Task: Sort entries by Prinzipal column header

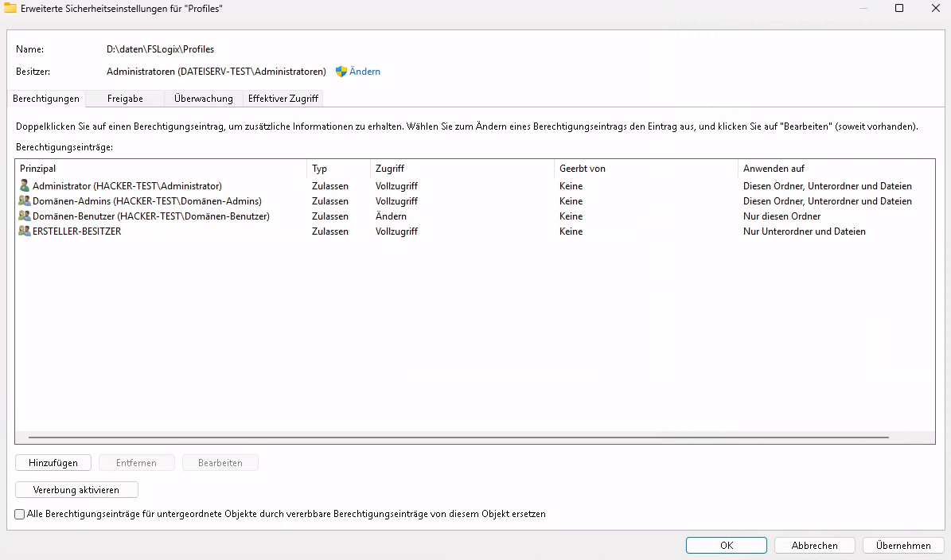Action: point(159,169)
